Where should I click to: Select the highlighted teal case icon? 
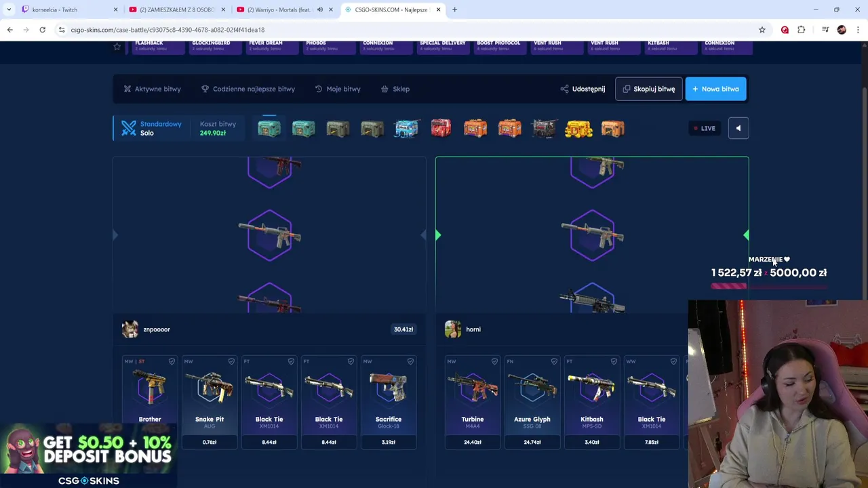click(x=269, y=128)
